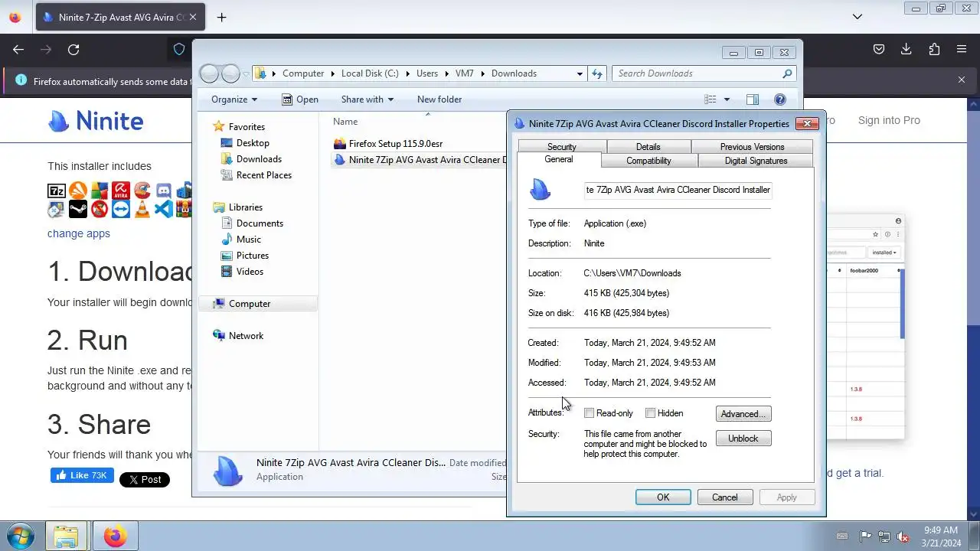The width and height of the screenshot is (980, 551).
Task: Open the Compatibility tab
Action: click(x=648, y=161)
